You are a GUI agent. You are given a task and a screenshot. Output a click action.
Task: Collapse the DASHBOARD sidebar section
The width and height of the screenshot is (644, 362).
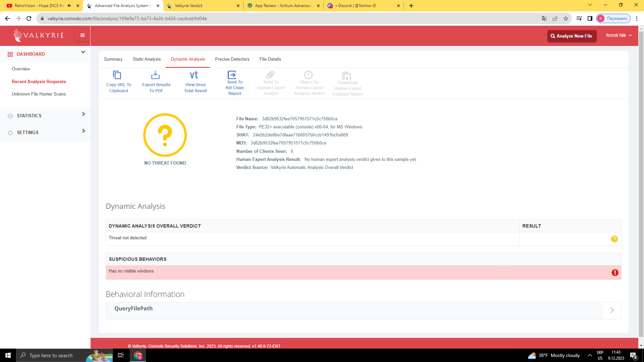click(x=83, y=52)
